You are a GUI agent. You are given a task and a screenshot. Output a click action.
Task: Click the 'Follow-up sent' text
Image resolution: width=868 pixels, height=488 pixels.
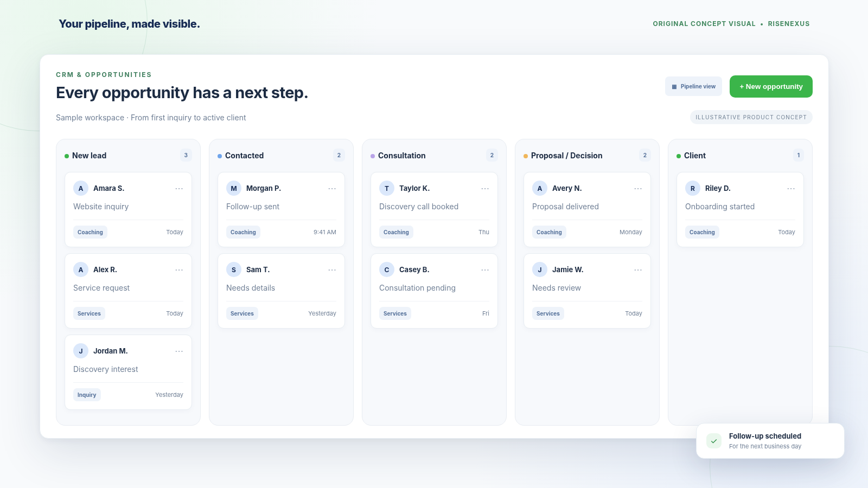[253, 207]
